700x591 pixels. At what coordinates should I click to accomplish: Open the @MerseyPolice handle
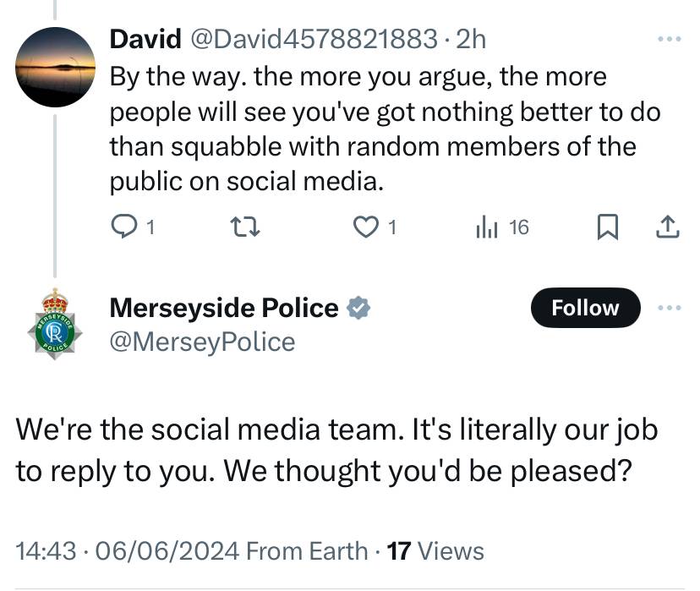202,342
